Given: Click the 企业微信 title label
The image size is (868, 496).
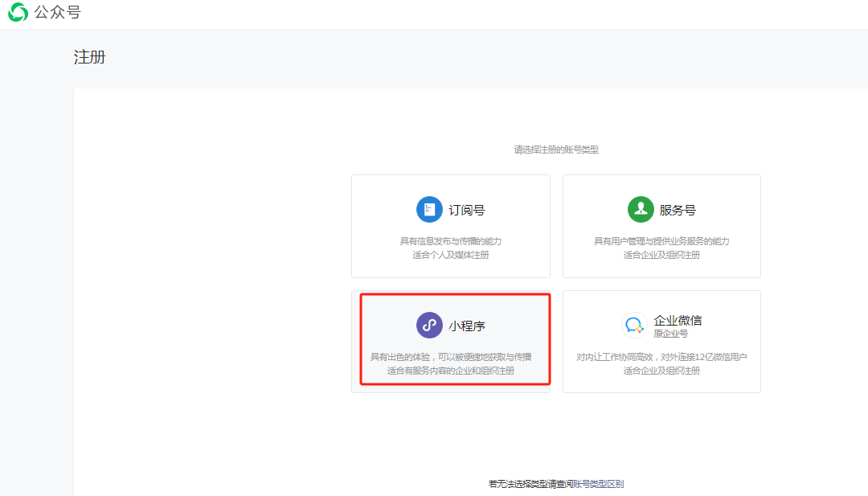Looking at the screenshot, I should (x=678, y=321).
